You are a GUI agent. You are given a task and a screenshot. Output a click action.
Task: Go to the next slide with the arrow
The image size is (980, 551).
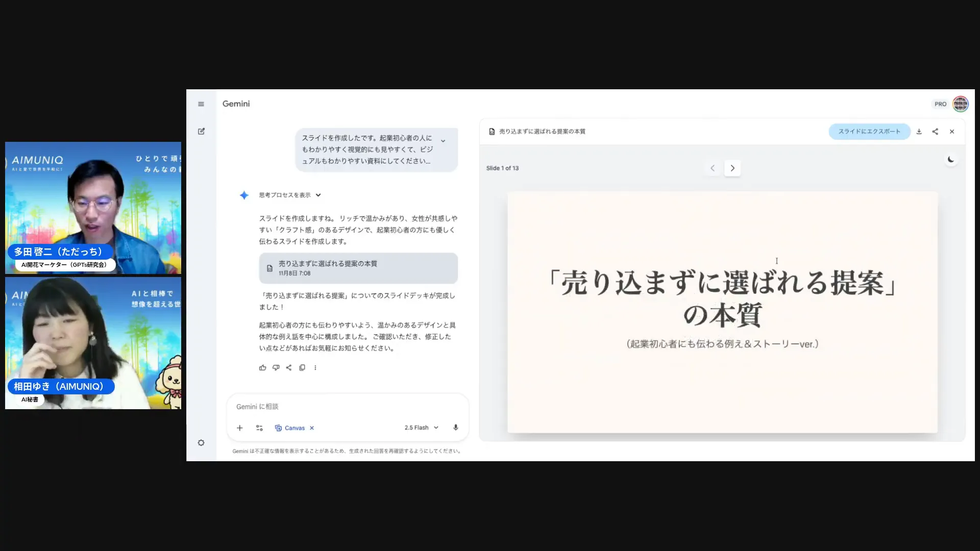pyautogui.click(x=732, y=168)
